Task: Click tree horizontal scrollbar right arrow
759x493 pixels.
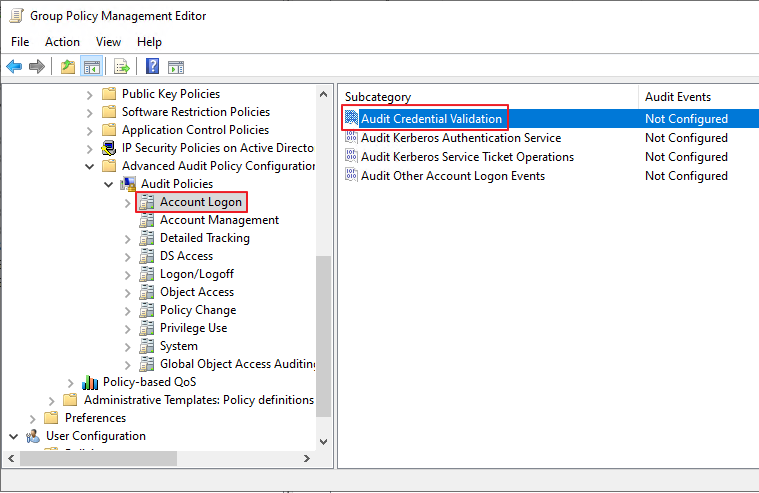Action: [306, 458]
